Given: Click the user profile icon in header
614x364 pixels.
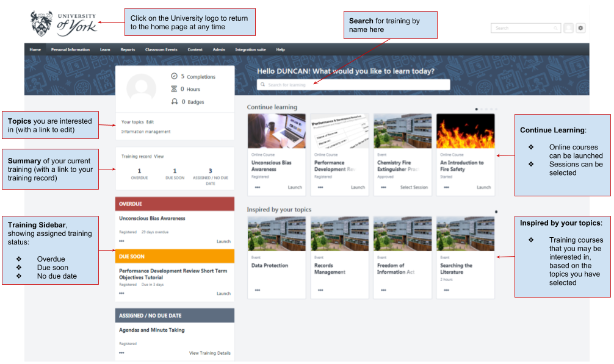Looking at the screenshot, I should tap(568, 28).
